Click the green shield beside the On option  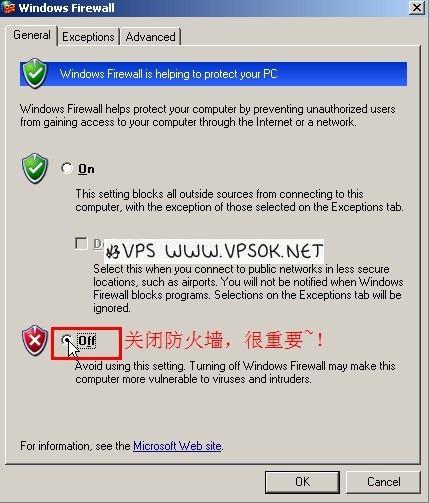35,168
